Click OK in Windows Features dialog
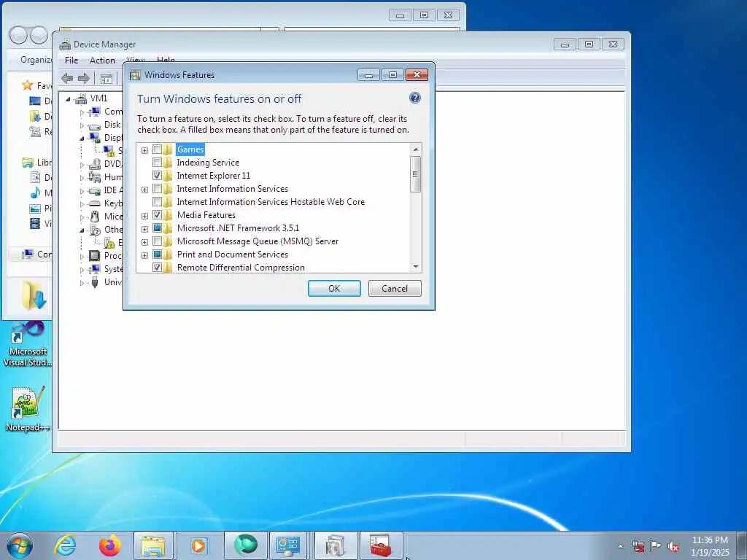The height and width of the screenshot is (560, 747). [x=334, y=289]
